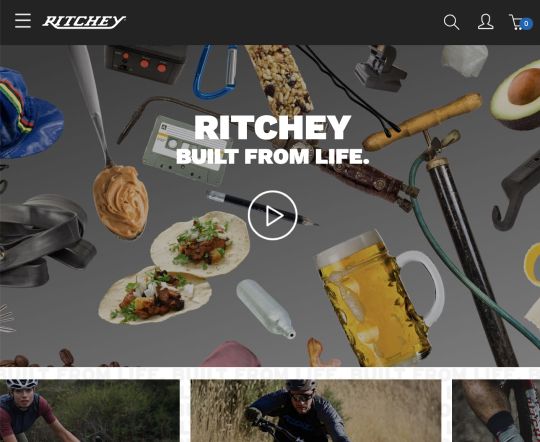Open the account user profile icon
The height and width of the screenshot is (442, 540).
(x=486, y=22)
